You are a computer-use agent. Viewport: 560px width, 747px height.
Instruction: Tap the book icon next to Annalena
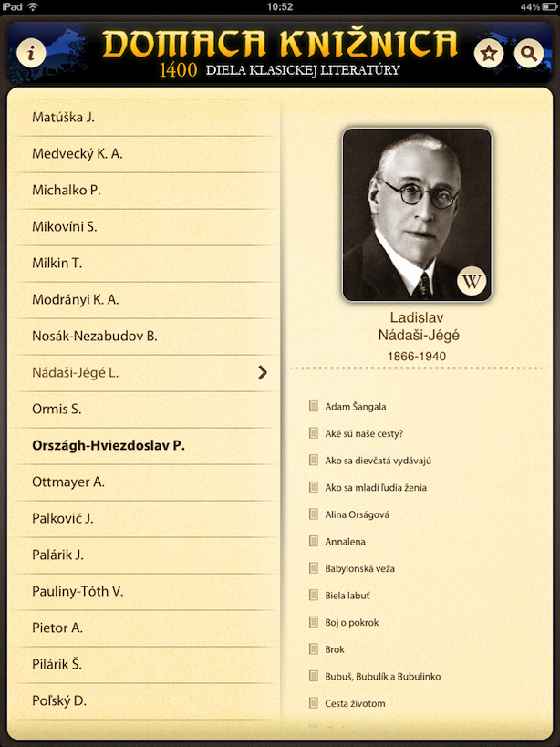point(314,541)
